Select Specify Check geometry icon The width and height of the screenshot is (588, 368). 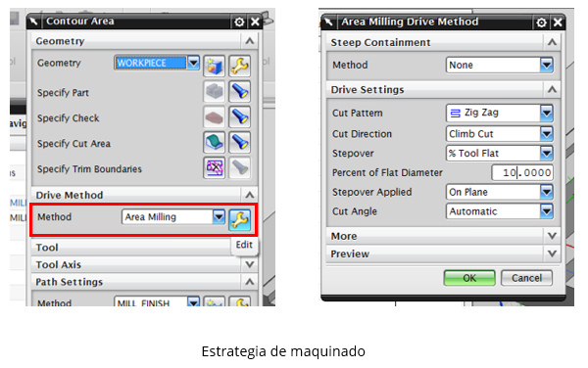(214, 116)
